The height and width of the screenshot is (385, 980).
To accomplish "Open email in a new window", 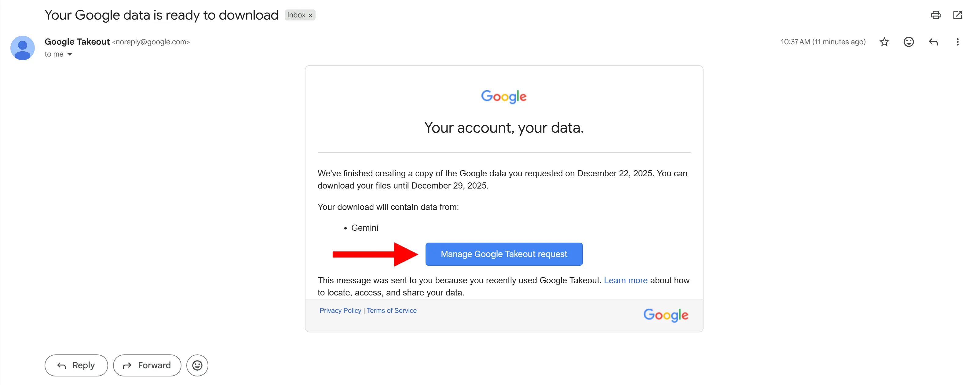I will click(x=957, y=15).
